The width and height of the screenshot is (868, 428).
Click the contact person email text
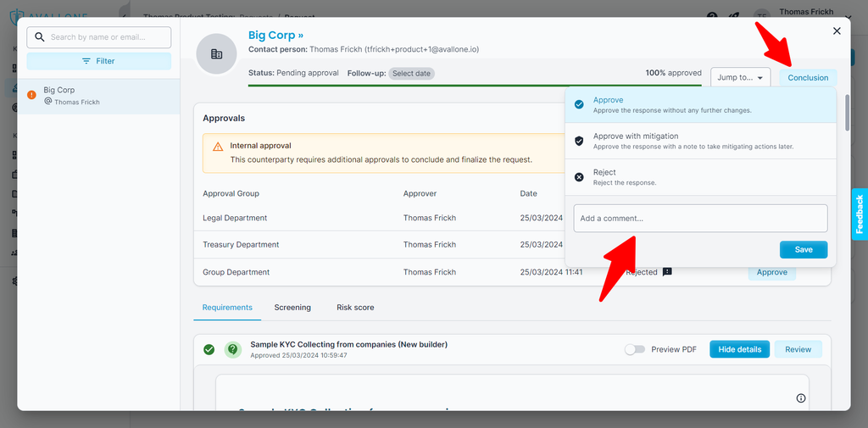pyautogui.click(x=422, y=49)
